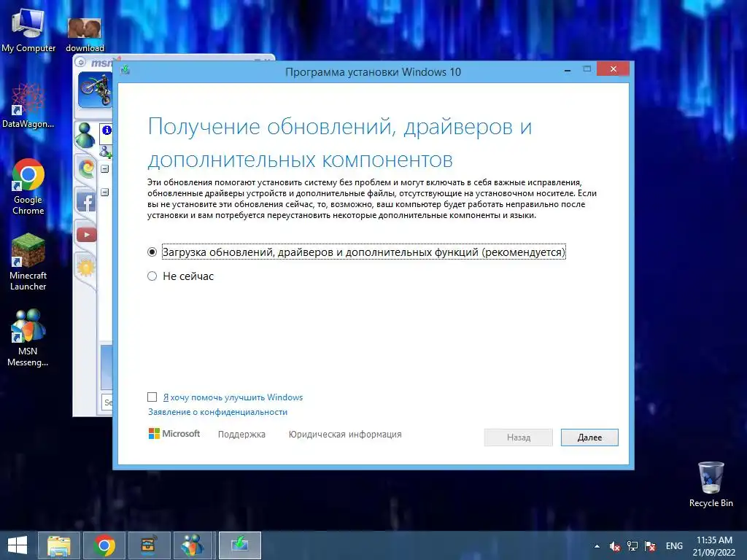Select MSN contacts buddy tab
This screenshot has height=560, width=747.
coord(85,135)
